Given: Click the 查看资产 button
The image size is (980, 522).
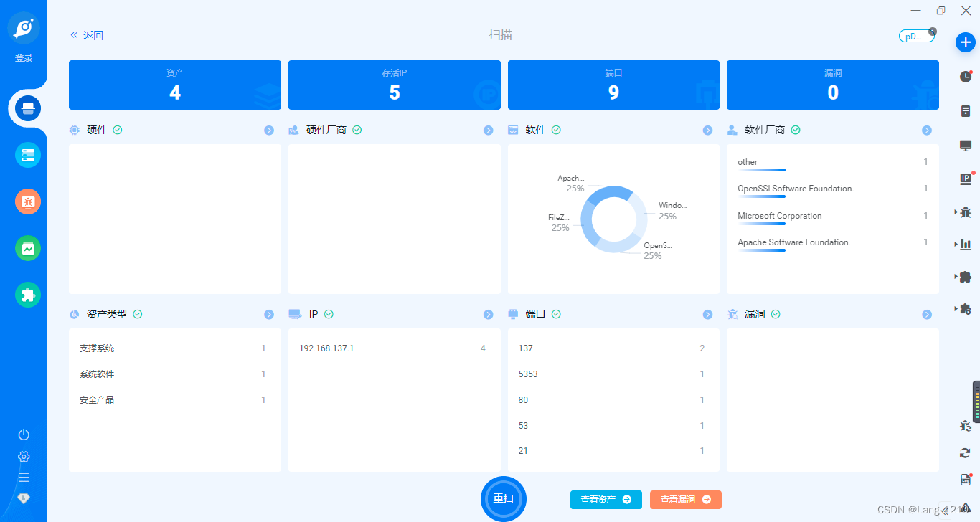Looking at the screenshot, I should tap(606, 500).
